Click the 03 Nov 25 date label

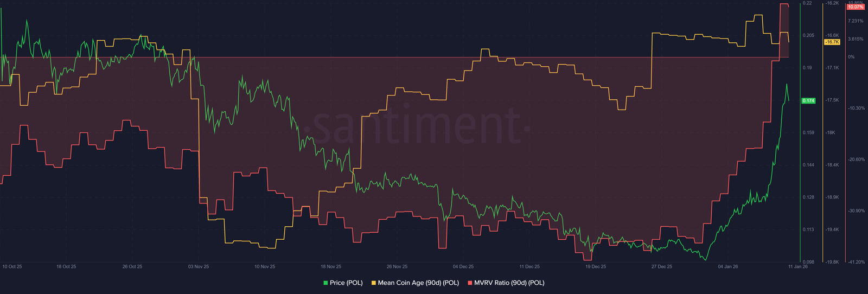click(199, 267)
